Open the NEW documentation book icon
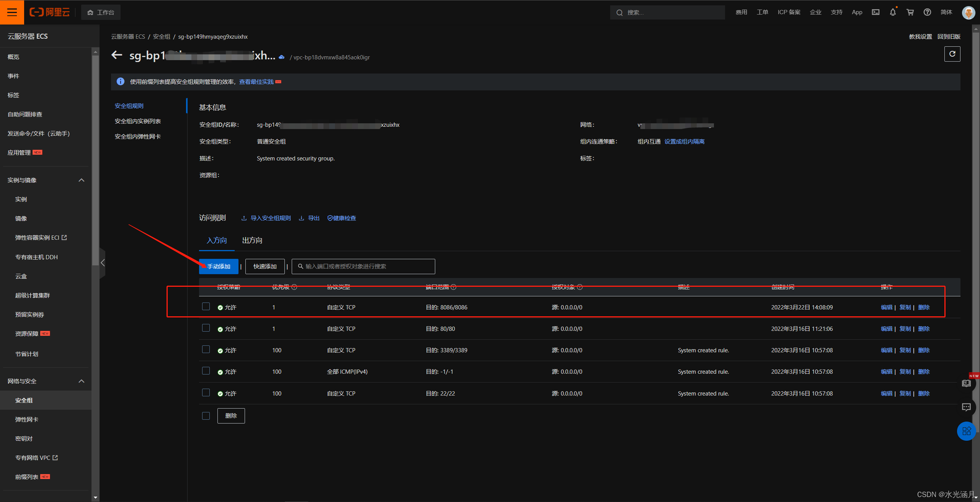Screen dimensions: 980x502 pos(967,383)
